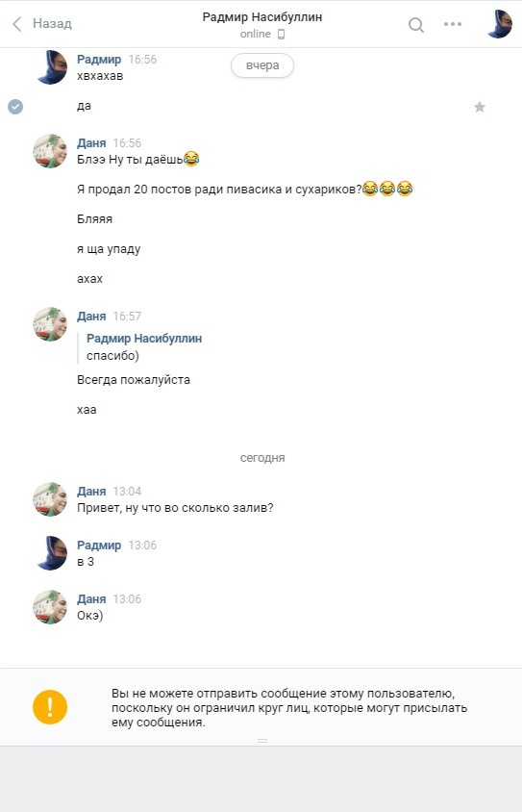The image size is (522, 812).
Task: Click the mobile device icon next to online
Action: (281, 35)
